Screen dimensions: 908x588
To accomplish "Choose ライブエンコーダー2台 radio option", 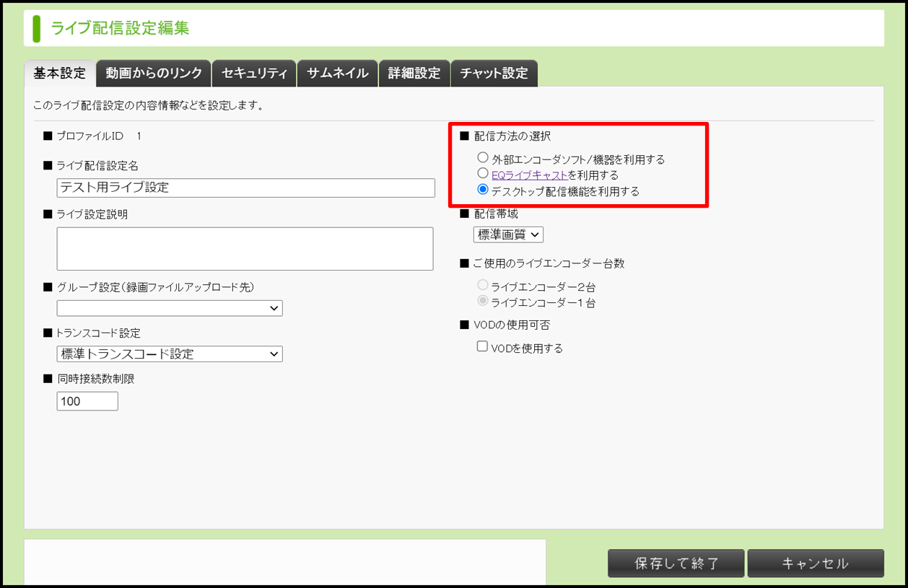I will pos(483,285).
